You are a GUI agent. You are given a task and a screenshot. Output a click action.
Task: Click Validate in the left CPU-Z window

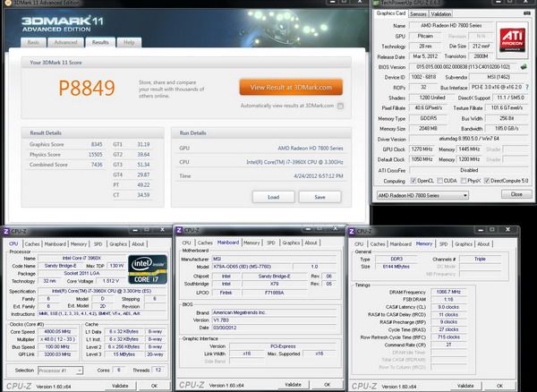coord(120,386)
